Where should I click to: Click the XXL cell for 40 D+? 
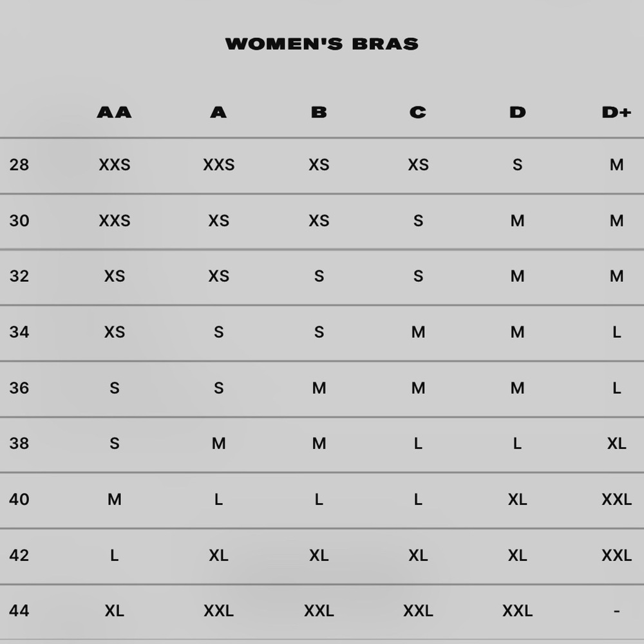pos(616,500)
